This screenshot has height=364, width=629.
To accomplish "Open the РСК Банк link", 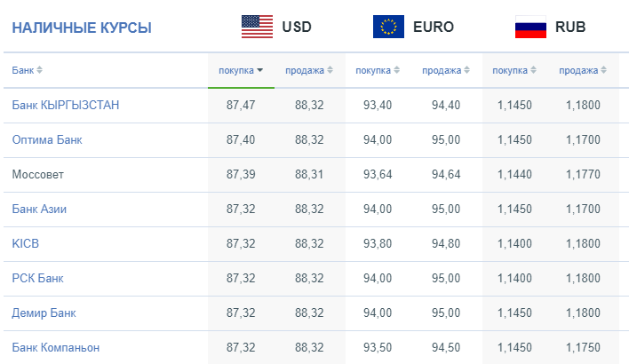I will click(37, 278).
